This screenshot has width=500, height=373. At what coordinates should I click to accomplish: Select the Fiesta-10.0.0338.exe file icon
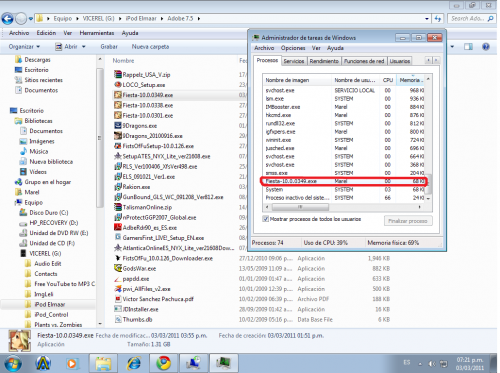click(118, 105)
